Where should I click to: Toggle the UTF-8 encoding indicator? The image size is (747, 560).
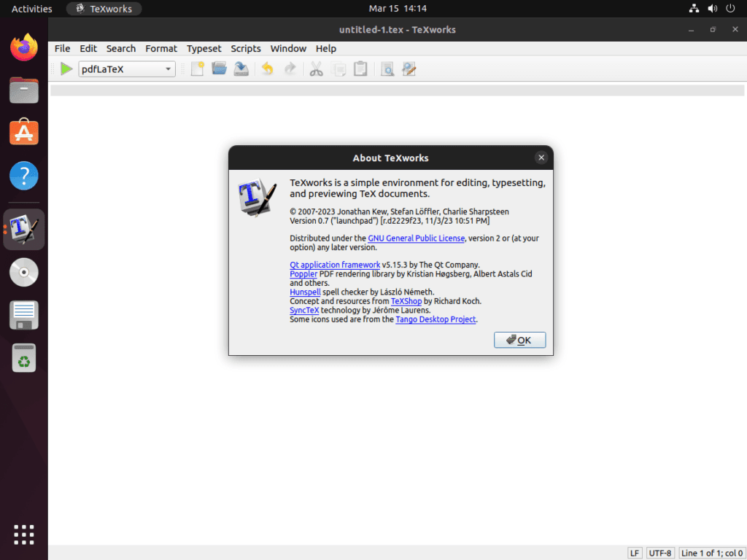click(659, 553)
